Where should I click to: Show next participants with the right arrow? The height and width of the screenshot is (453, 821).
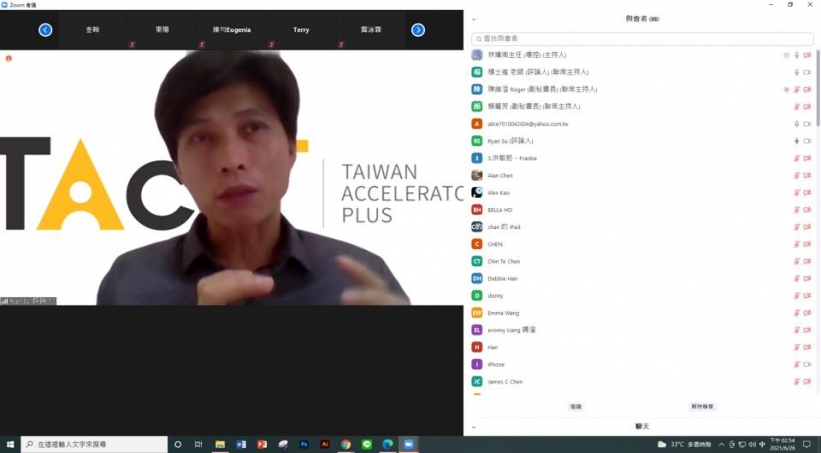tap(418, 30)
